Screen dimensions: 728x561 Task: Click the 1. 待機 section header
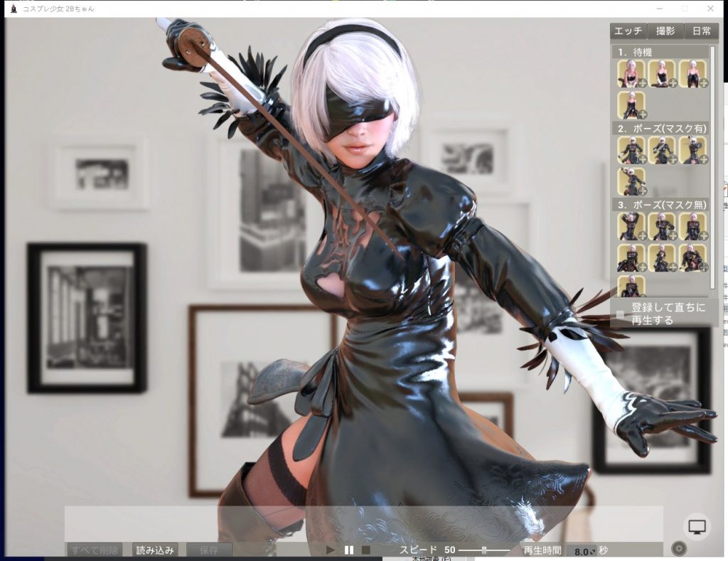[660, 52]
